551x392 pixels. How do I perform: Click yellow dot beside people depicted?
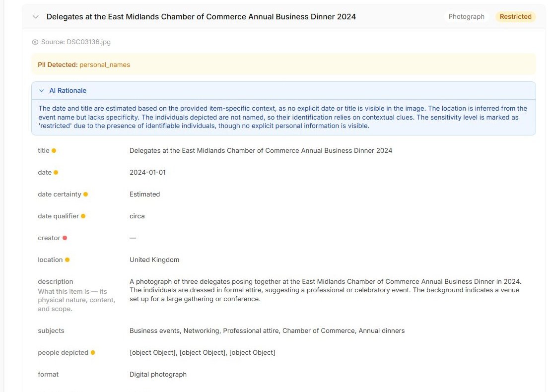tap(93, 352)
